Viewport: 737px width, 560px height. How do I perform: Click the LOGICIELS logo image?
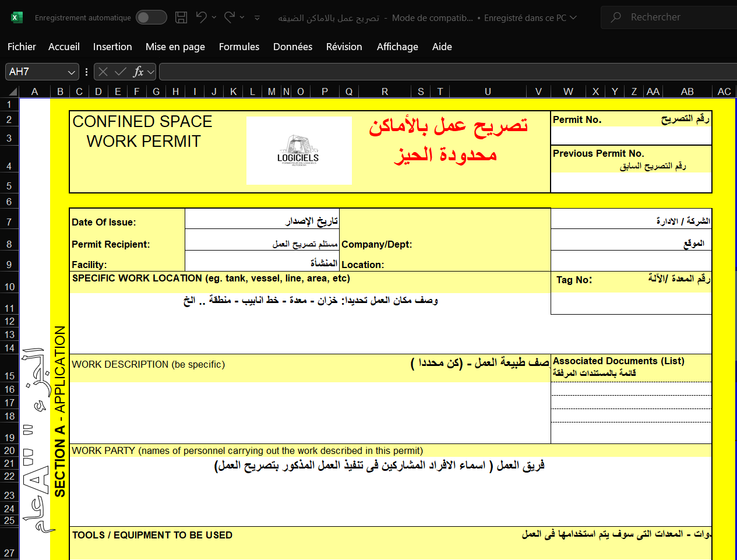[299, 150]
